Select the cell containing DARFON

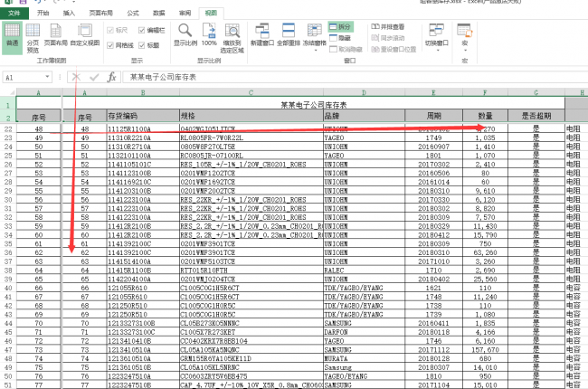[364, 332]
